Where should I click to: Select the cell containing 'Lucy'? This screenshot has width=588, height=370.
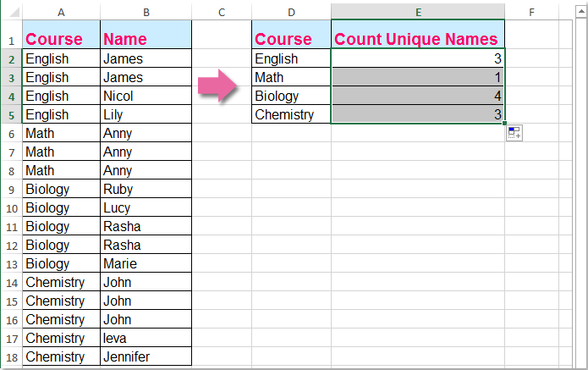146,207
